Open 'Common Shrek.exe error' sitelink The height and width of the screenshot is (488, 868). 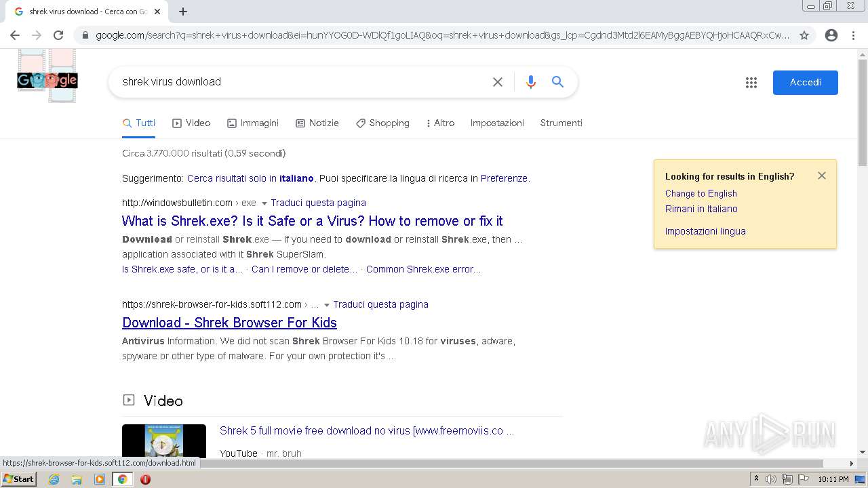point(423,269)
